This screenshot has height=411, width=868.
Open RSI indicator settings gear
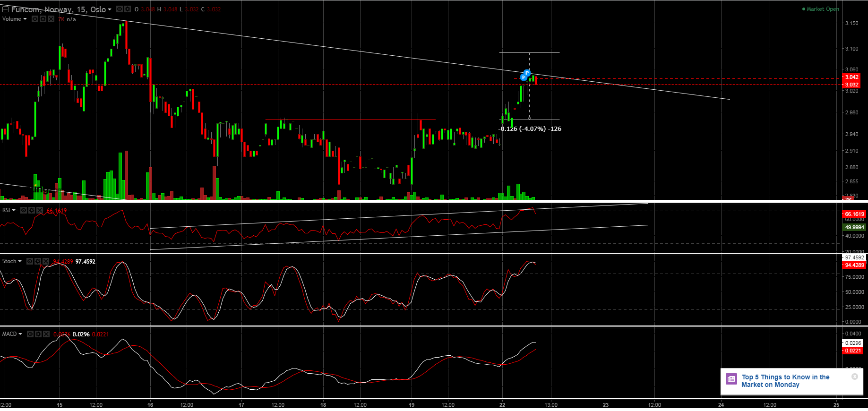pyautogui.click(x=32, y=210)
